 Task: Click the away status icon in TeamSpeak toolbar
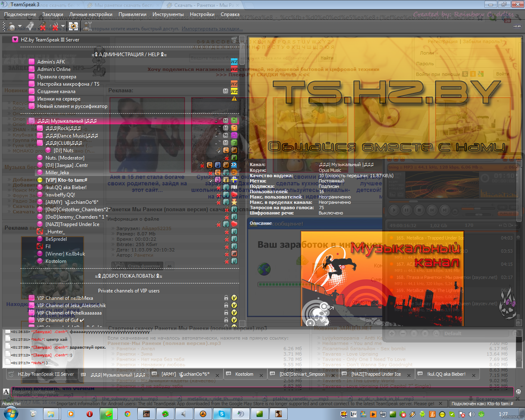tap(11, 27)
